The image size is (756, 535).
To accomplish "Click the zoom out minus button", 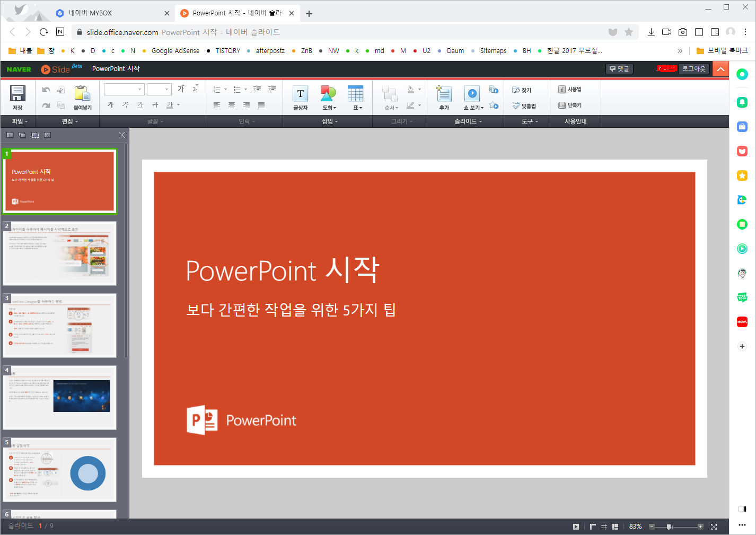I will click(652, 527).
